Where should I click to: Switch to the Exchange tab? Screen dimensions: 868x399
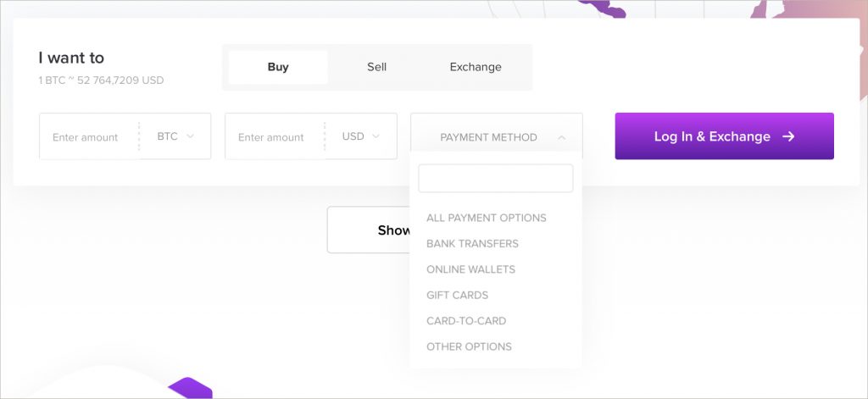pos(476,67)
